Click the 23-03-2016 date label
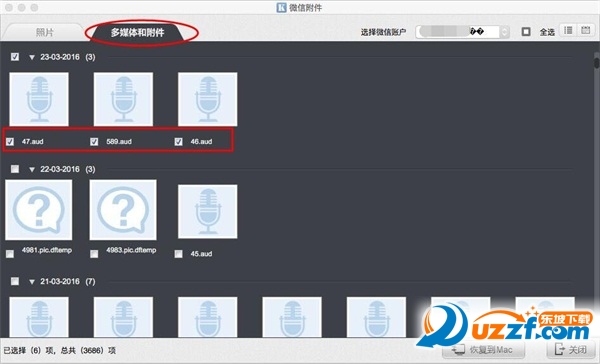The width and height of the screenshot is (600, 364). click(60, 57)
